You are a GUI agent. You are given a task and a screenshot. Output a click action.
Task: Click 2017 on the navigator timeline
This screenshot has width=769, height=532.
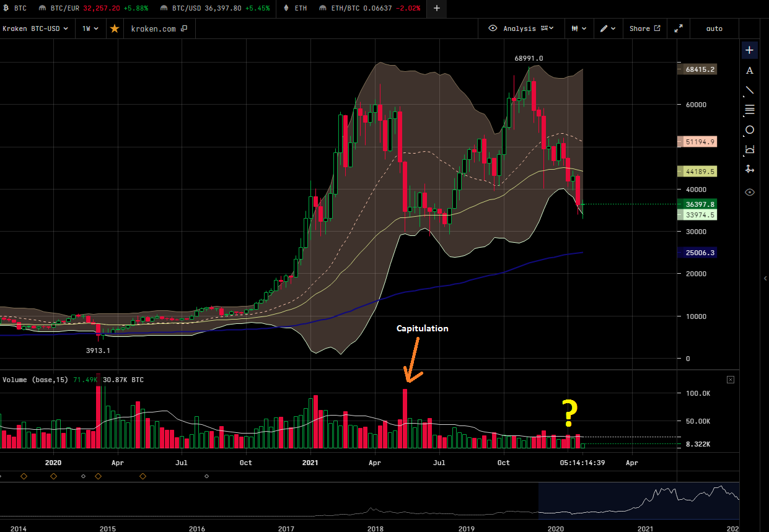(x=286, y=528)
